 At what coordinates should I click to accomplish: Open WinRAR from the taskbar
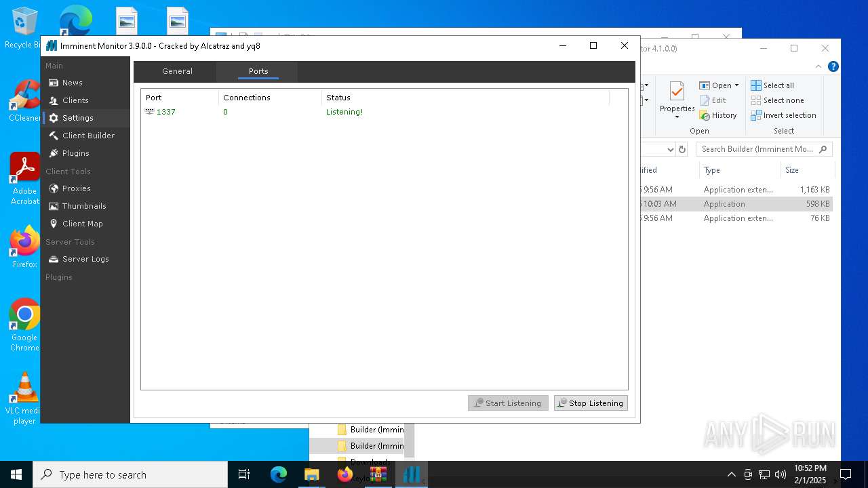[378, 474]
